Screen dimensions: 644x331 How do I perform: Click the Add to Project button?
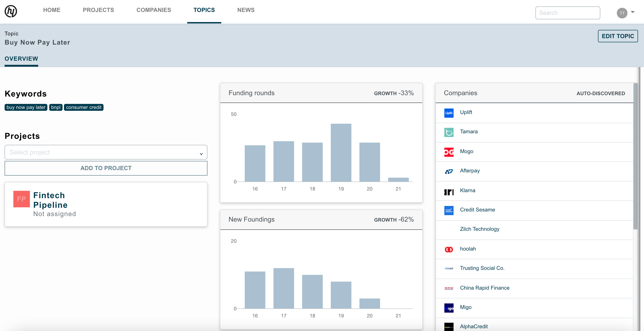click(x=106, y=168)
